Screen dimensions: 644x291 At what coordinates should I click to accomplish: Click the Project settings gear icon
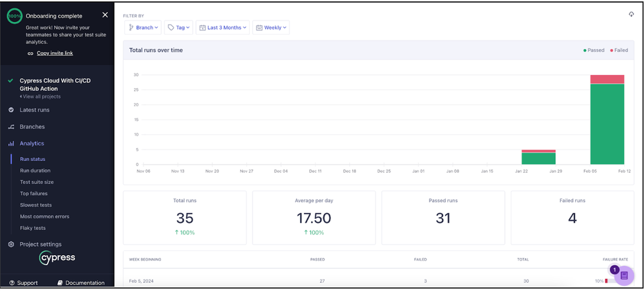click(11, 245)
